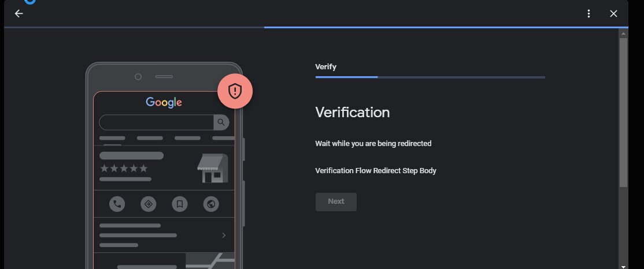The width and height of the screenshot is (644, 269).
Task: Click the bookmark save icon in mockup
Action: click(x=179, y=204)
